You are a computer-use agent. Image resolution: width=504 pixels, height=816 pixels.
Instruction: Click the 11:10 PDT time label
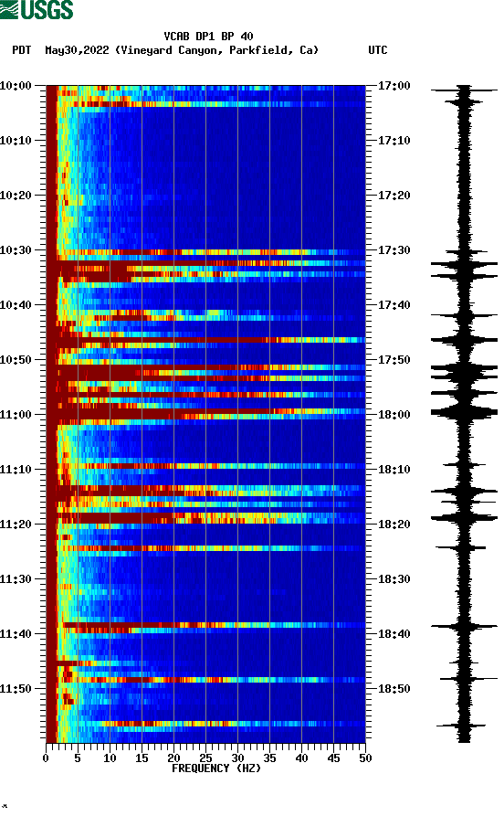pyautogui.click(x=16, y=470)
